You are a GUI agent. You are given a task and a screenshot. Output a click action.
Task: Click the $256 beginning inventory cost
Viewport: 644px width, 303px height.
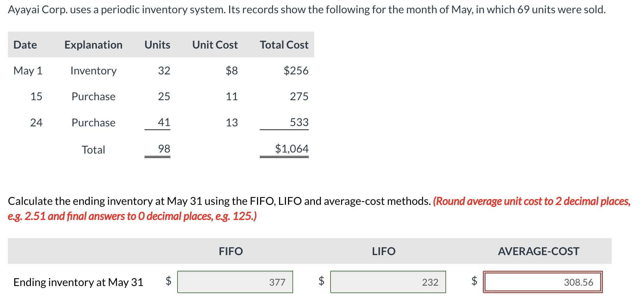coord(296,71)
